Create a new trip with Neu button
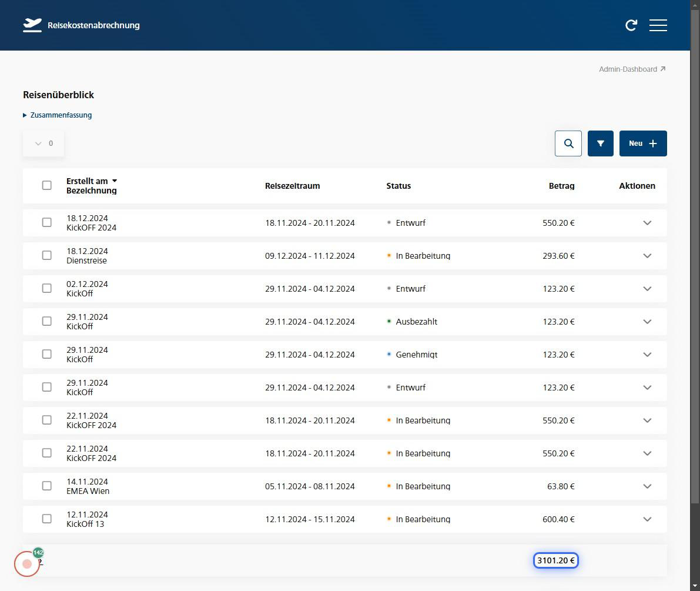The width and height of the screenshot is (700, 591). pyautogui.click(x=643, y=143)
